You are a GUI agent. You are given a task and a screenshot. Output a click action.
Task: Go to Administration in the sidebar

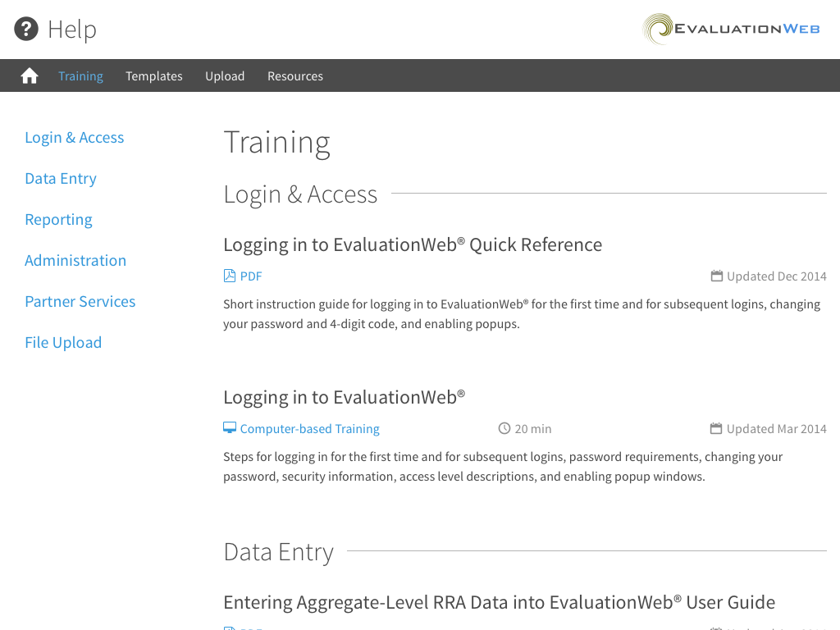tap(75, 260)
